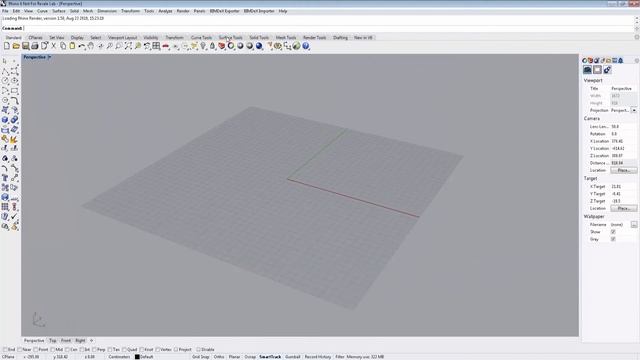Switch to the Front viewport tab
This screenshot has height=360, width=640.
(66, 340)
